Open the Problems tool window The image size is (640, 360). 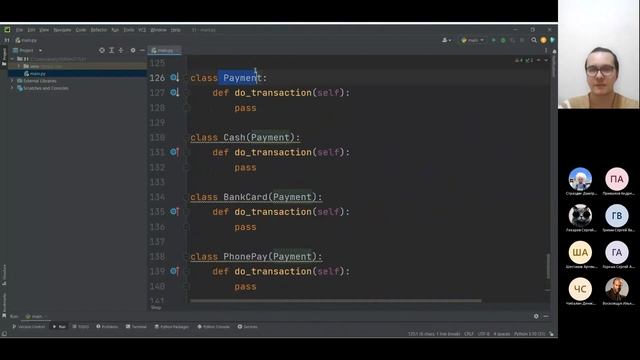[x=107, y=327]
